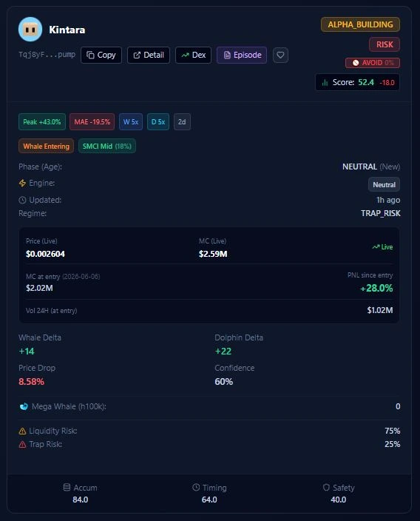Click the Trap Risk warning icon
Screen dimensions: 420x521
(x=22, y=444)
